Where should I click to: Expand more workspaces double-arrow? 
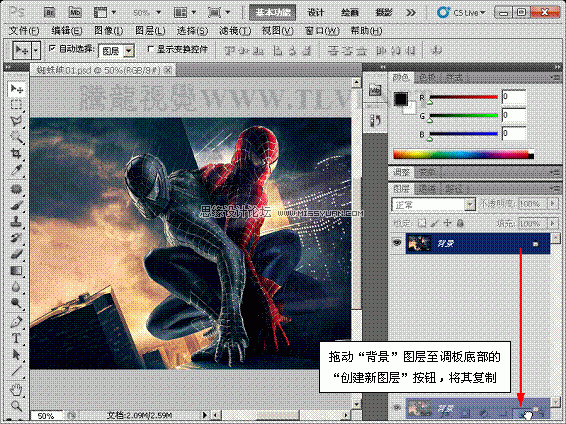tap(411, 13)
